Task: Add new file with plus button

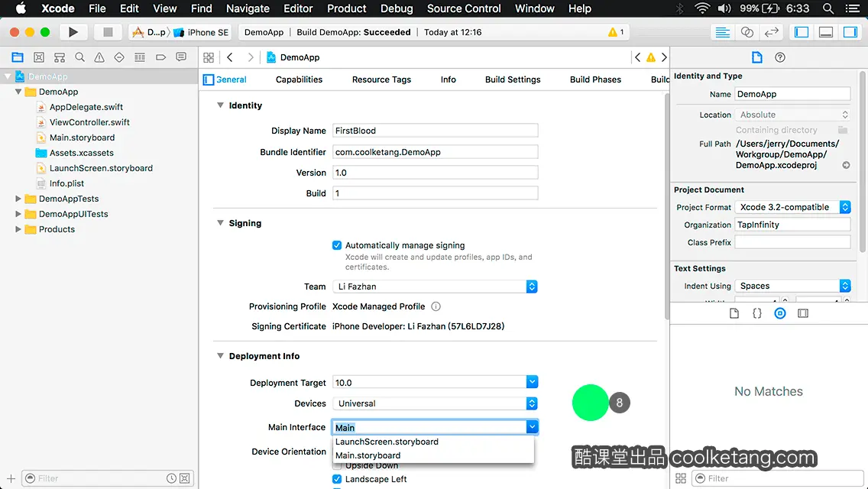Action: click(11, 478)
